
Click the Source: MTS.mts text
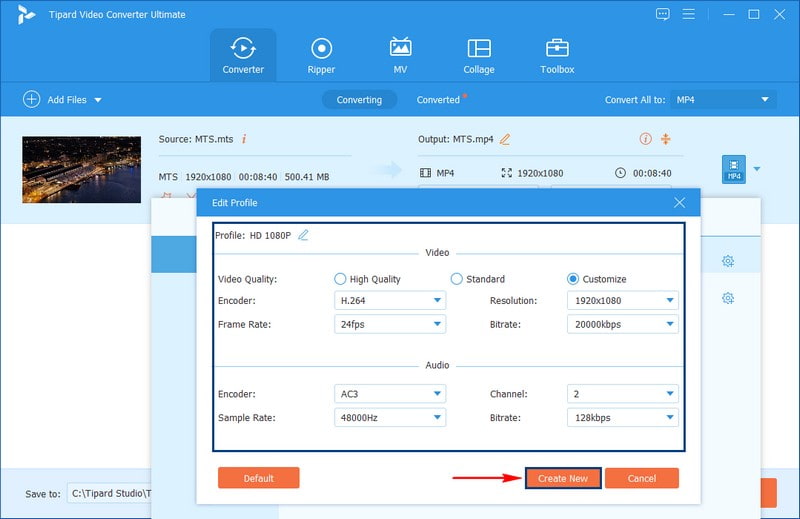196,139
